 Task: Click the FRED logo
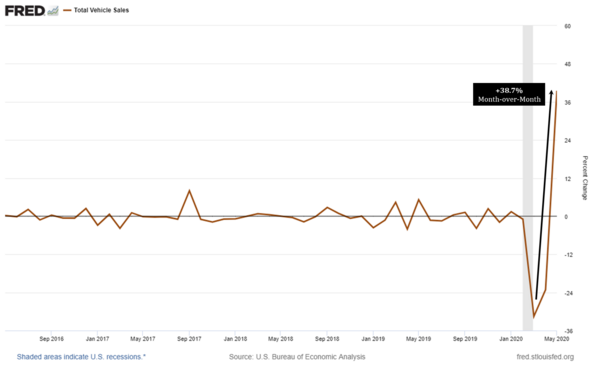point(25,11)
